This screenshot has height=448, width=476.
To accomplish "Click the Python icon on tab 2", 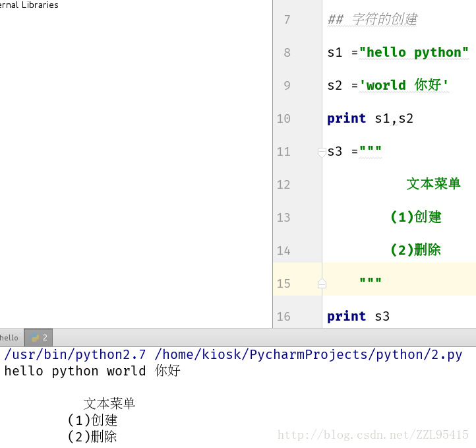I will coord(34,337).
